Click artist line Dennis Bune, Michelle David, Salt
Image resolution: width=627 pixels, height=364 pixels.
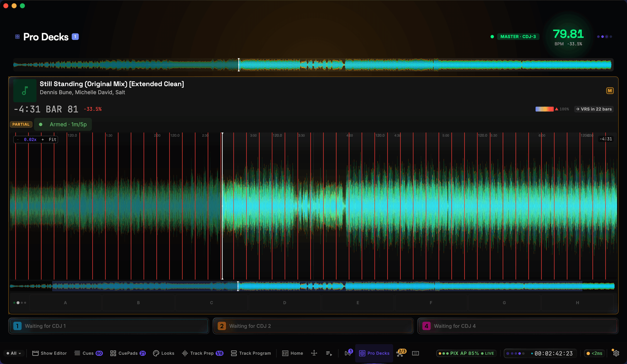(x=82, y=92)
